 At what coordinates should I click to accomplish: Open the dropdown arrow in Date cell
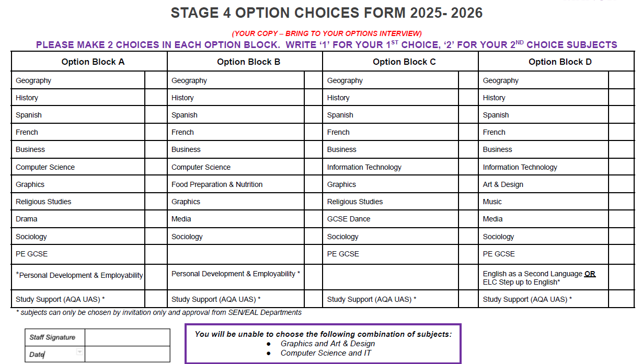(x=79, y=353)
